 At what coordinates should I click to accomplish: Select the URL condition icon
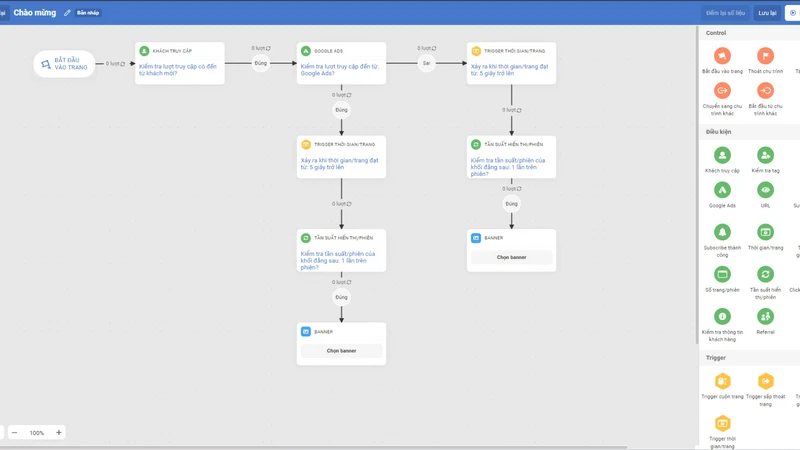765,190
